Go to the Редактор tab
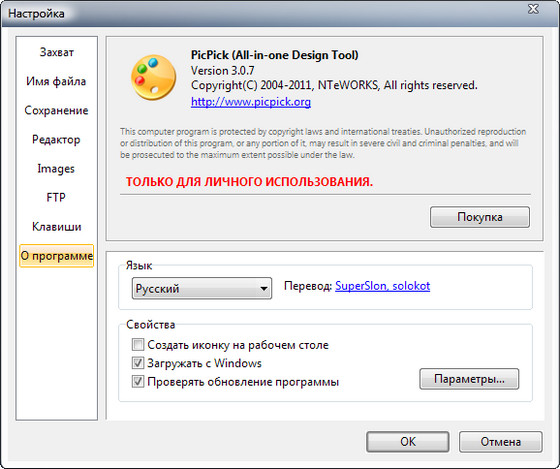 pyautogui.click(x=56, y=139)
